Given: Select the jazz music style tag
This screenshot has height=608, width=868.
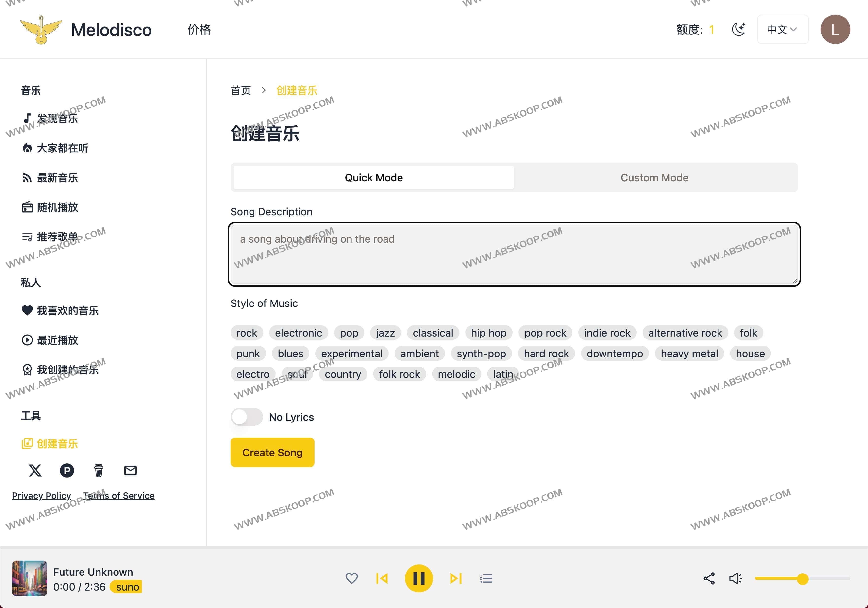Looking at the screenshot, I should point(385,333).
